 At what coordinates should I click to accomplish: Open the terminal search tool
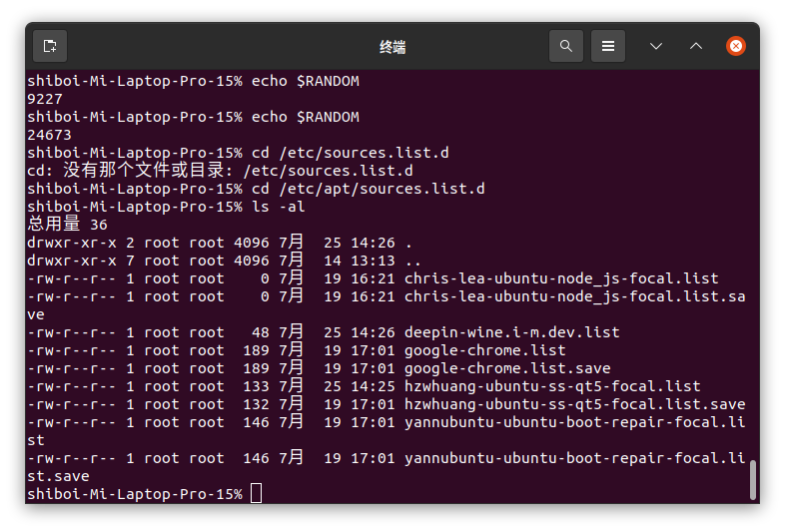[x=565, y=46]
